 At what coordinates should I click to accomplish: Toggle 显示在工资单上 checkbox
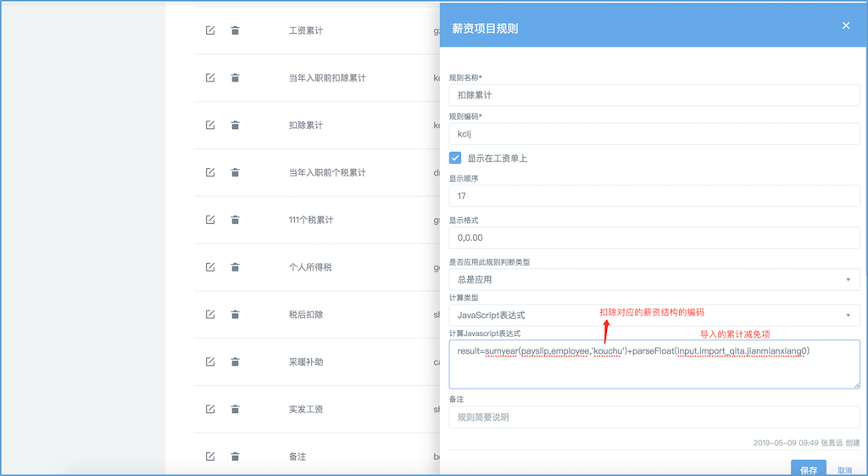[455, 158]
